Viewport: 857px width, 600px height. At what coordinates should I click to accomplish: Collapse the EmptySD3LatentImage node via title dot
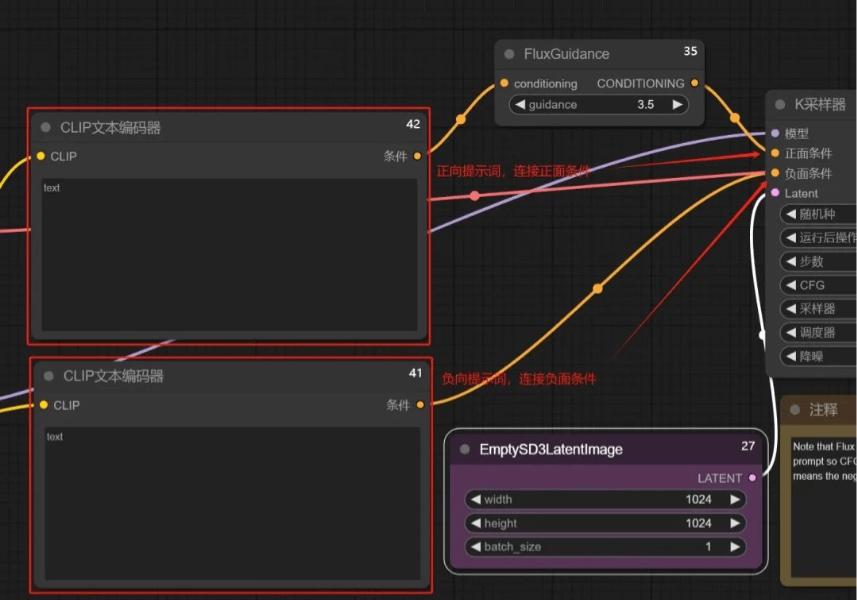click(465, 450)
